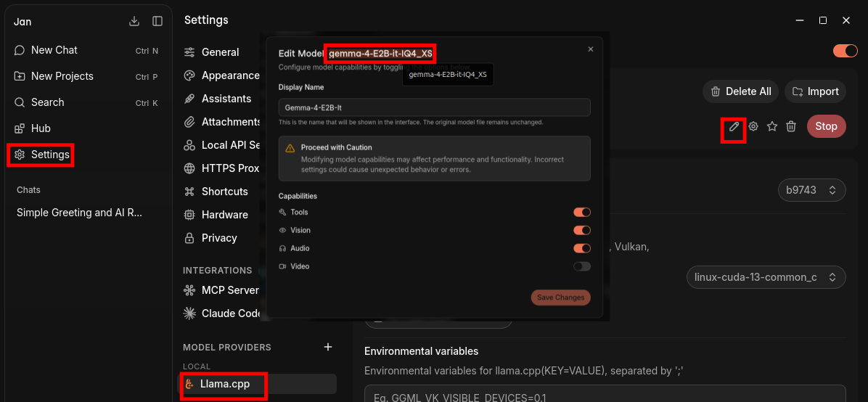Minimize the Jan window
Screen dimensions: 868x402
800,20
